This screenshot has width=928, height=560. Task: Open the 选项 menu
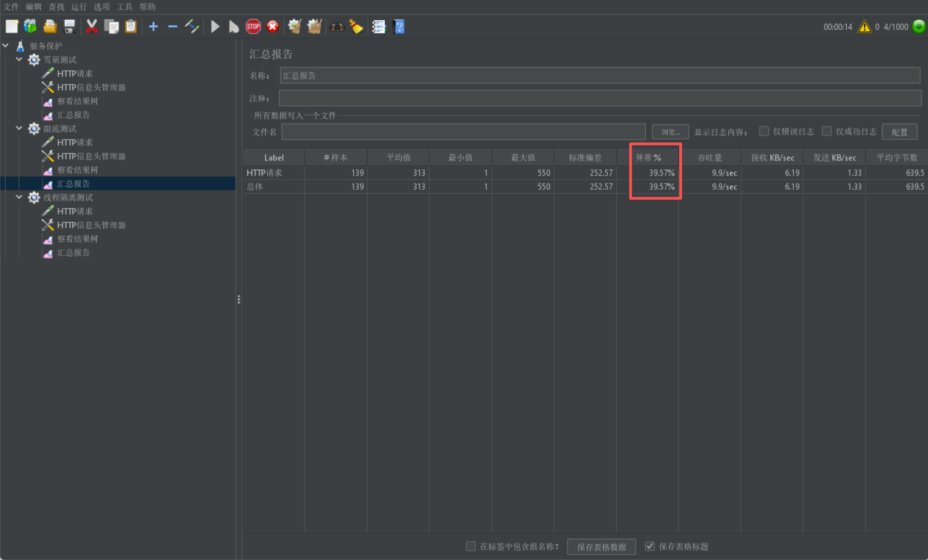[101, 7]
